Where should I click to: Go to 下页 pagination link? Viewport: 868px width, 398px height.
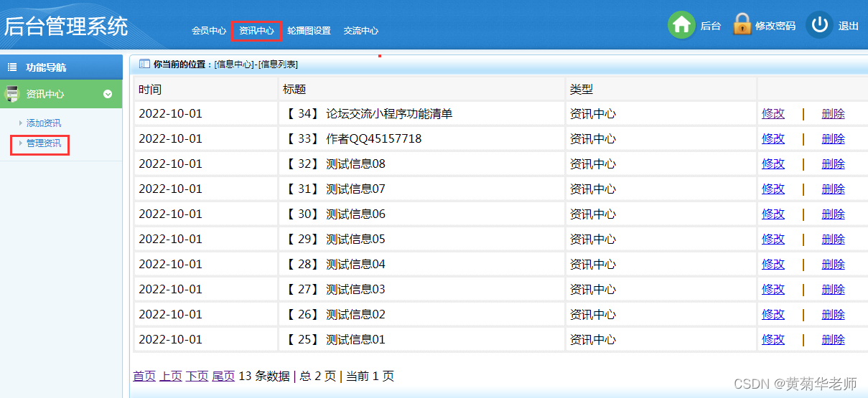click(197, 376)
